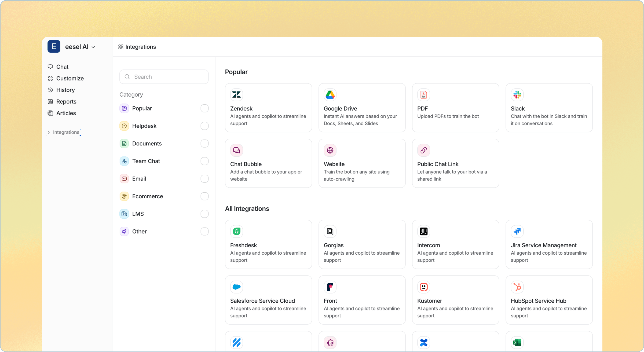
Task: Click the Kustomer logo icon
Action: 424,287
